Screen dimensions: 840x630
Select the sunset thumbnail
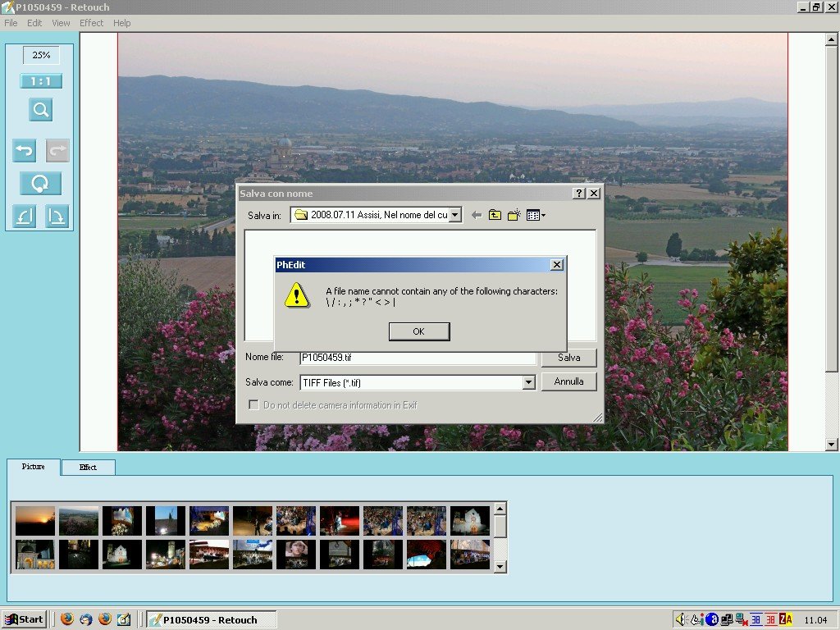(x=34, y=521)
